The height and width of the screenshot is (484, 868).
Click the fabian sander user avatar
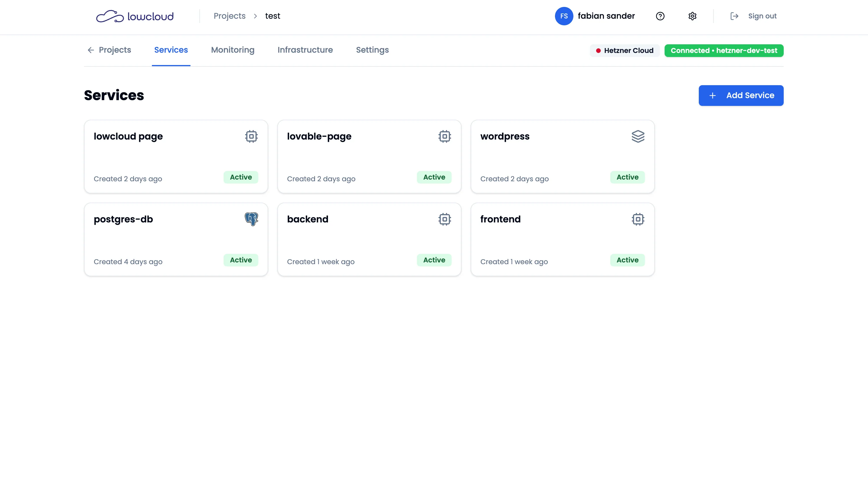[564, 16]
